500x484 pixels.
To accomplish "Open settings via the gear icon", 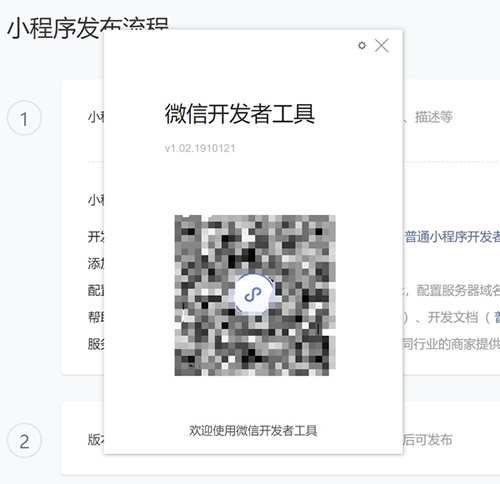I will point(362,45).
